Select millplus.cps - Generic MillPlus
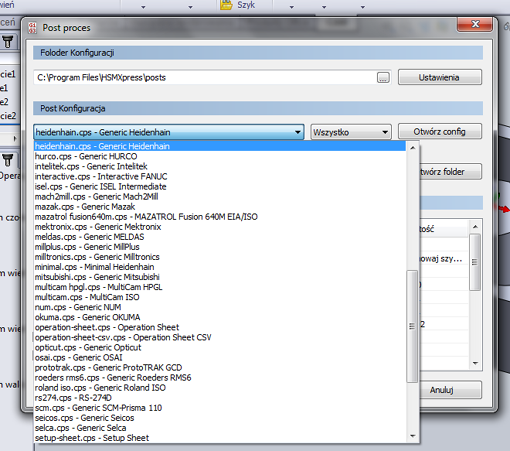Viewport: 510px width, 451px height. 220,247
